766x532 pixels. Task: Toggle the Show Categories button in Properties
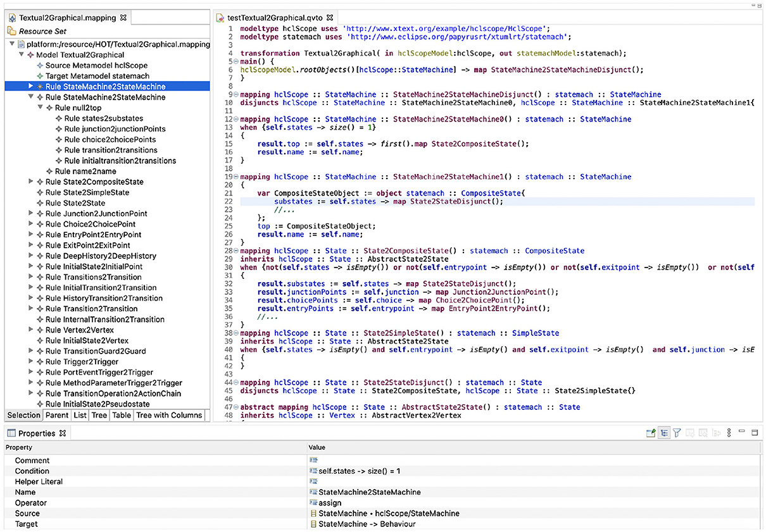pyautogui.click(x=664, y=433)
